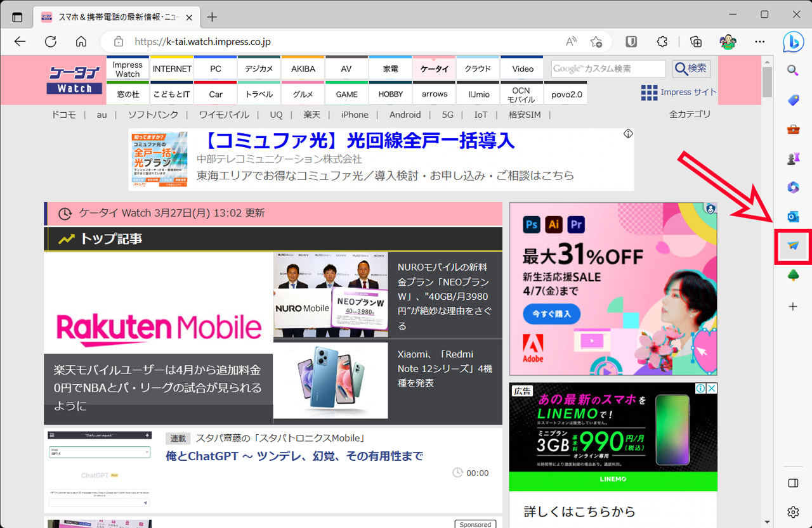Open Microsoft 365 in the sidebar
Image resolution: width=812 pixels, height=528 pixels.
point(792,187)
